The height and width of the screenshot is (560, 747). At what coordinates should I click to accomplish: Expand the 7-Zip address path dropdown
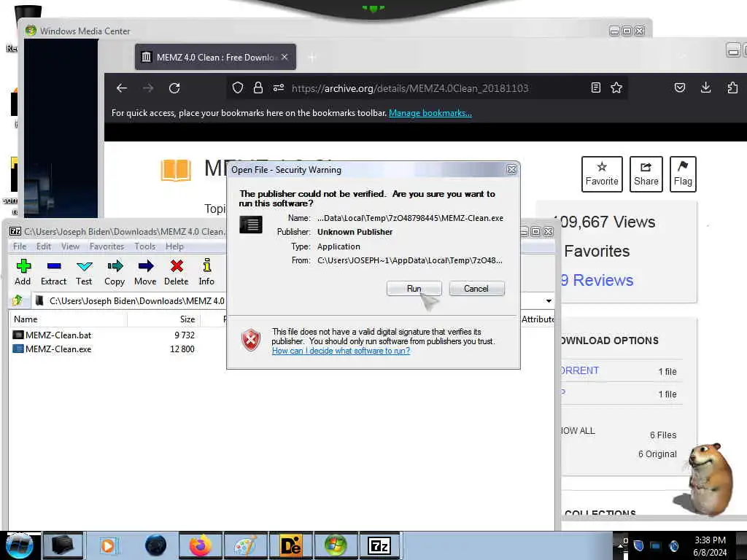[x=549, y=301]
